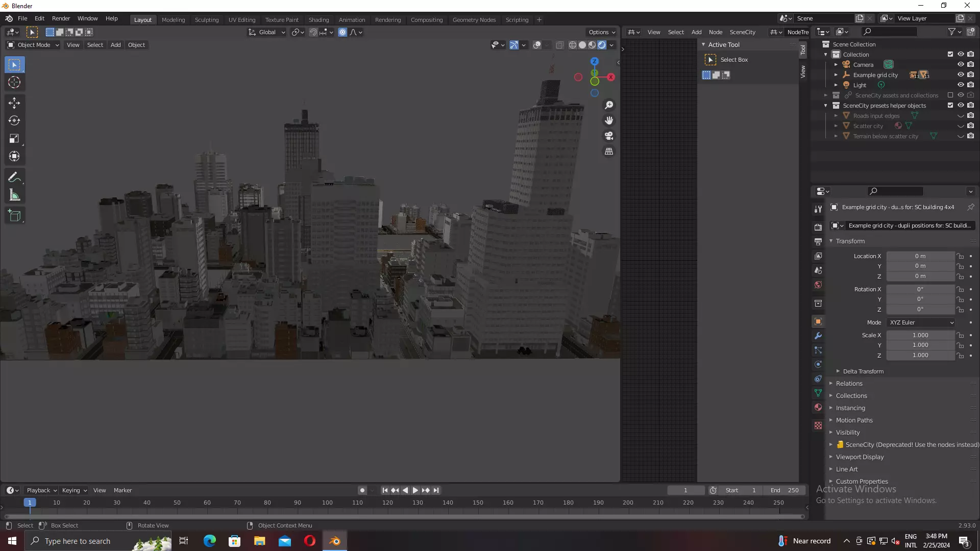Open Microsoft Edge from the taskbar
Viewport: 980px width, 551px height.
coord(209,541)
